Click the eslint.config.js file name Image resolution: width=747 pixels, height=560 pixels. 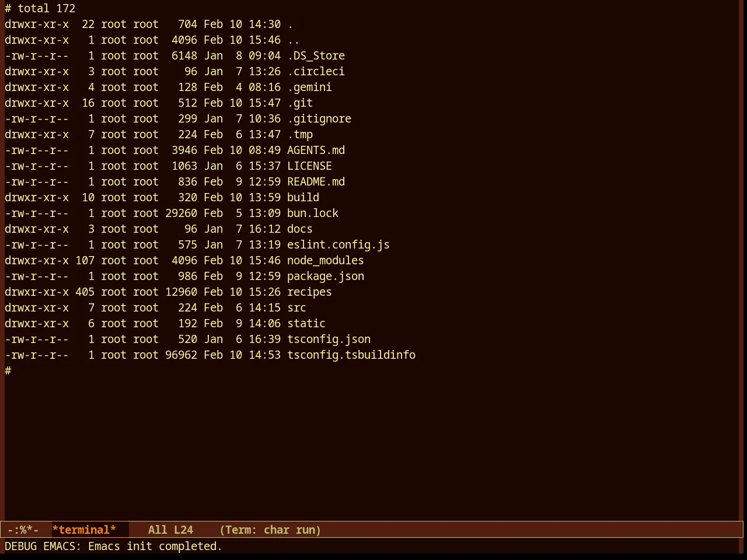(338, 245)
